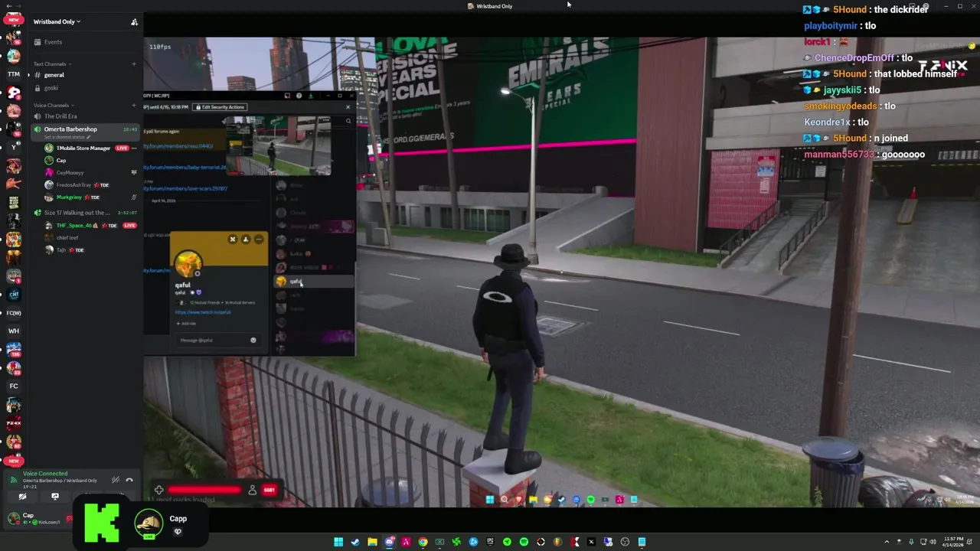The width and height of the screenshot is (980, 551).
Task: Click the Kick logo in stream overlay
Action: tap(102, 523)
